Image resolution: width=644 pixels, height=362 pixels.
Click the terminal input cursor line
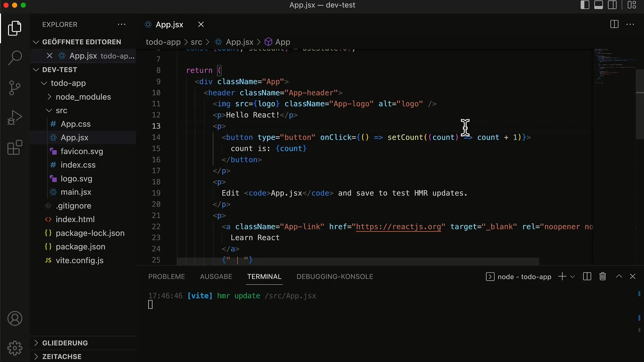[151, 305]
